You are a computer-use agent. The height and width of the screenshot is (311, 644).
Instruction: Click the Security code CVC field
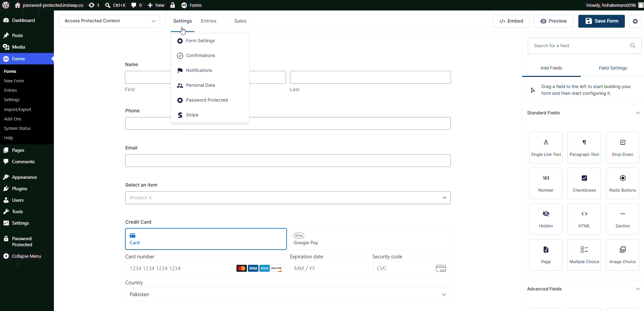coord(411,268)
